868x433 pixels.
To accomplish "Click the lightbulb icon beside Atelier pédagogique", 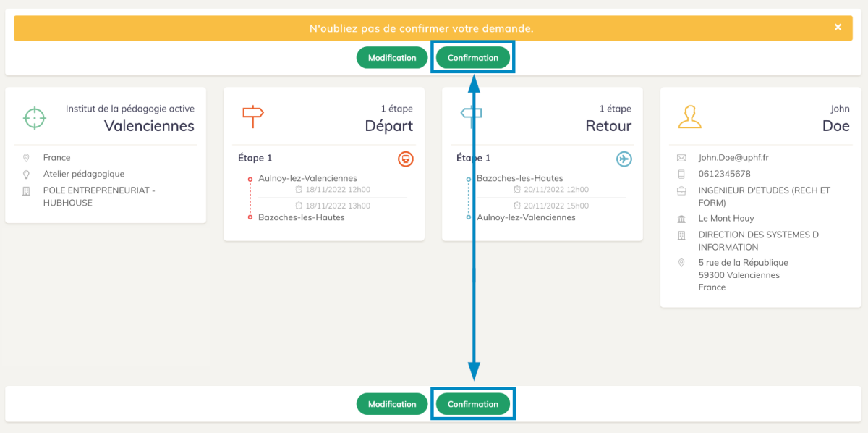I will tap(27, 175).
